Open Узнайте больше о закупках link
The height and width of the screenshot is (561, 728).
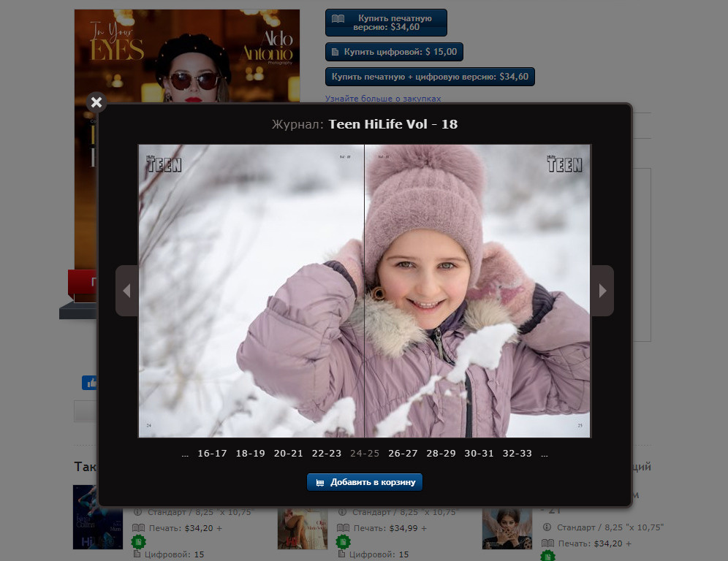[383, 99]
